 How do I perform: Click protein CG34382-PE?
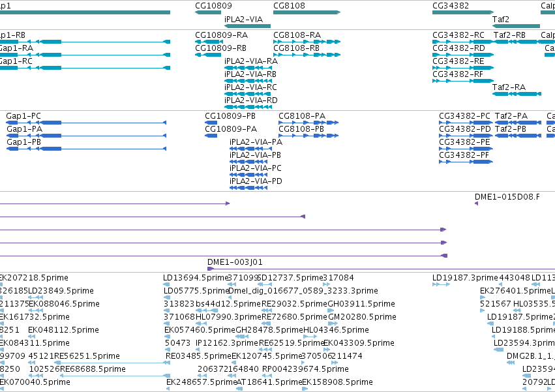464,142
